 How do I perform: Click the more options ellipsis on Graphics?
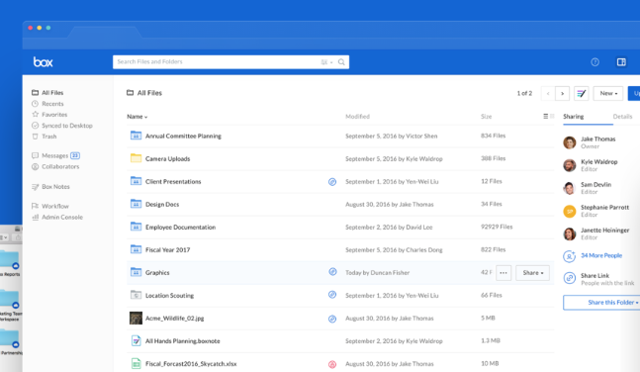503,273
